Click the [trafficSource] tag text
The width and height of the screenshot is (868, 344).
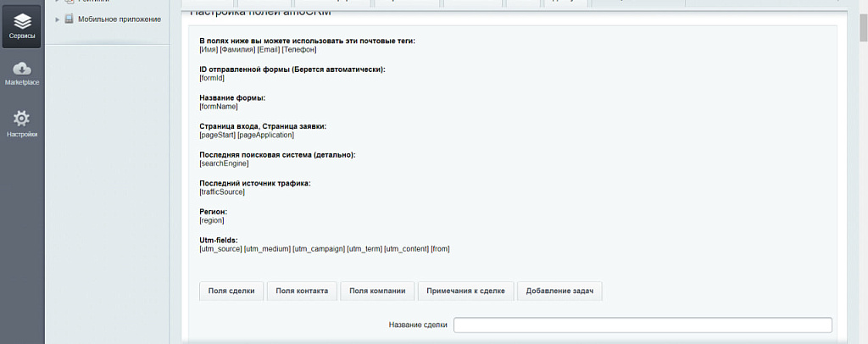click(x=222, y=191)
